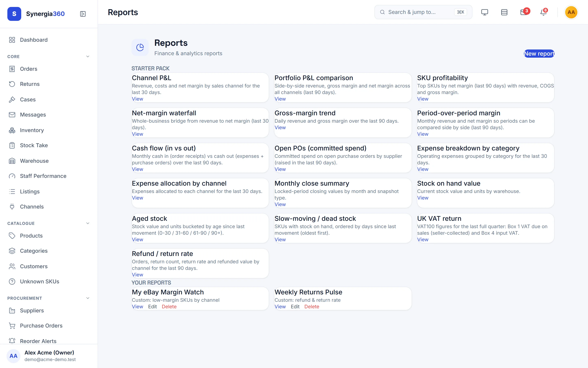Viewport: 588px width, 368px height.
Task: Click the Listings list icon
Action: click(x=12, y=192)
